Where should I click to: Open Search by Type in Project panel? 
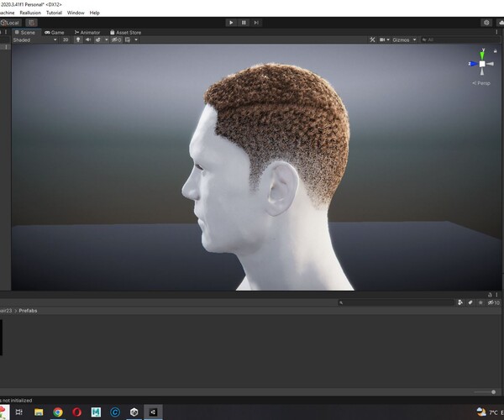[x=460, y=302]
